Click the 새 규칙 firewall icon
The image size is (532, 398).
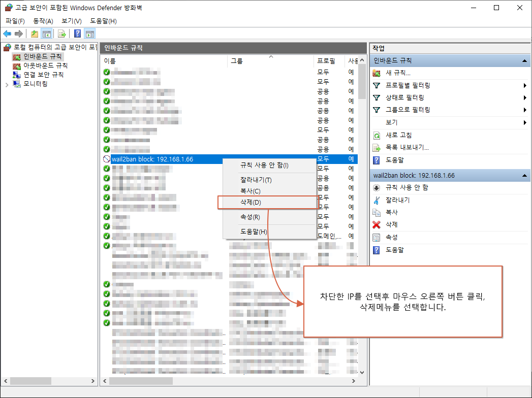(377, 73)
